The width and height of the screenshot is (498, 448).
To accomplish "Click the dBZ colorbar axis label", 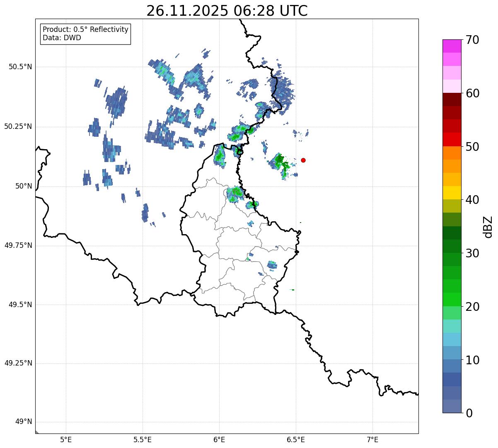I will (488, 227).
